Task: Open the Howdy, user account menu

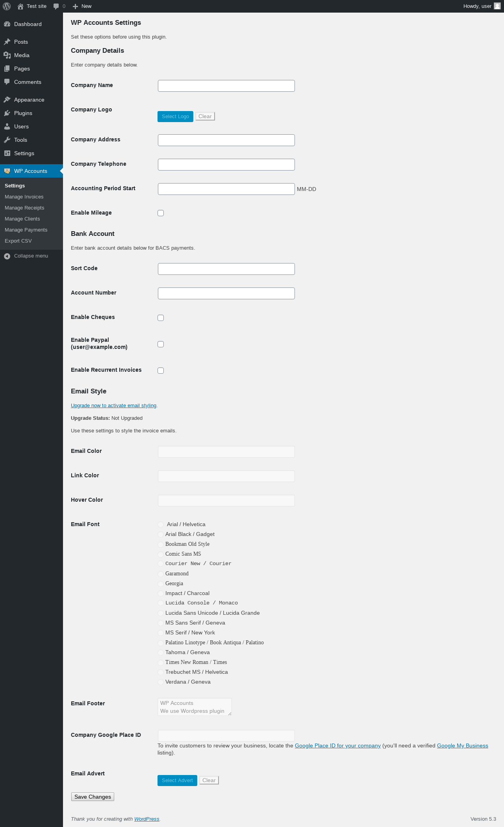Action: [x=481, y=6]
